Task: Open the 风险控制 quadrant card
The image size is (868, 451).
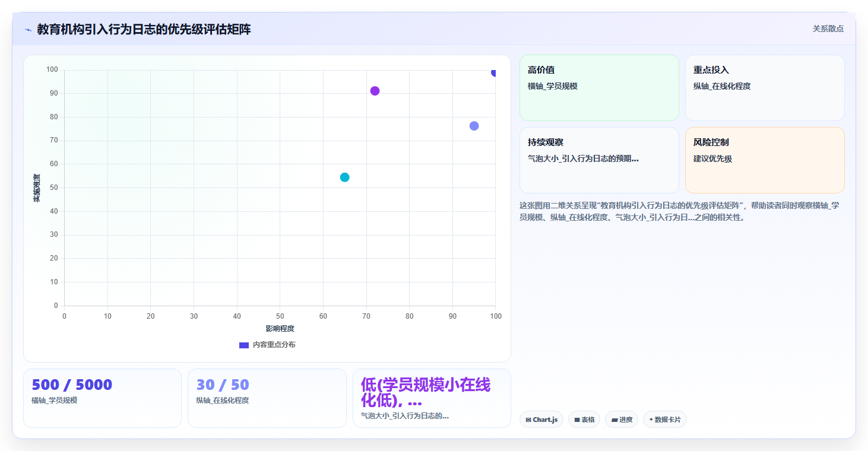Action: 765,160
